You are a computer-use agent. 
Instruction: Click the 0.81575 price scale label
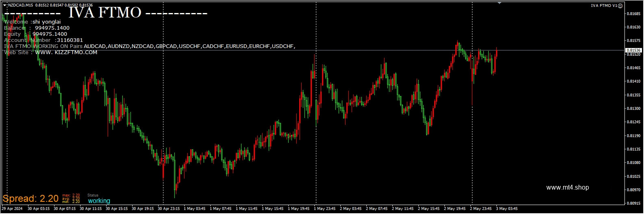coord(634,41)
